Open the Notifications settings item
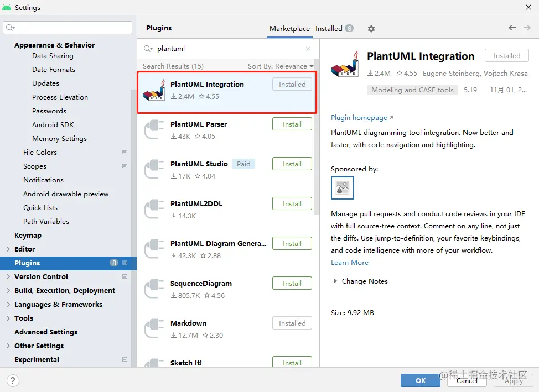The width and height of the screenshot is (539, 392). click(43, 180)
